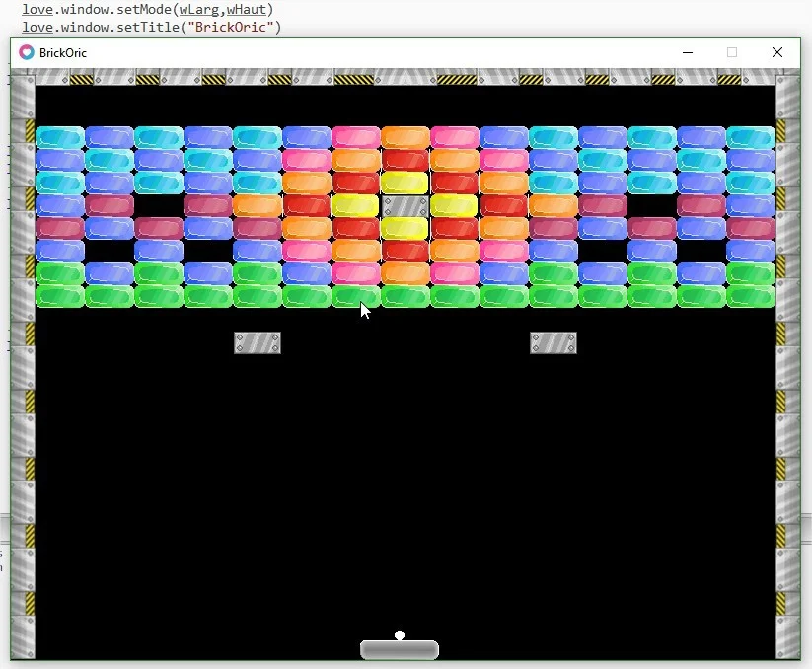Click the red brick directly below the bottom yellow brick
Viewport: 812px width, 669px height.
(x=405, y=252)
